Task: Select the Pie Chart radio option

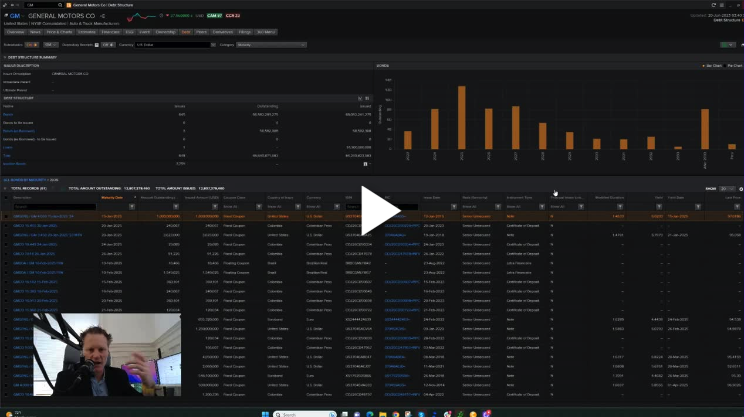Action: [x=725, y=66]
